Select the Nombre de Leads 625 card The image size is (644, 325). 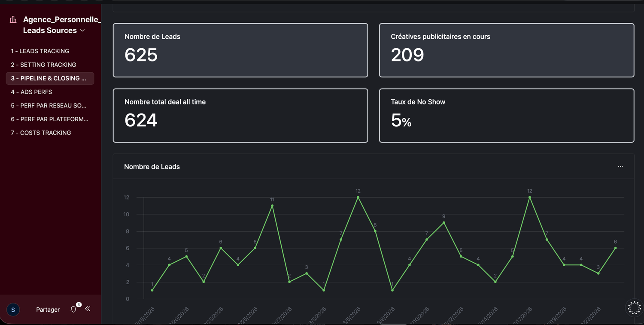[240, 50]
